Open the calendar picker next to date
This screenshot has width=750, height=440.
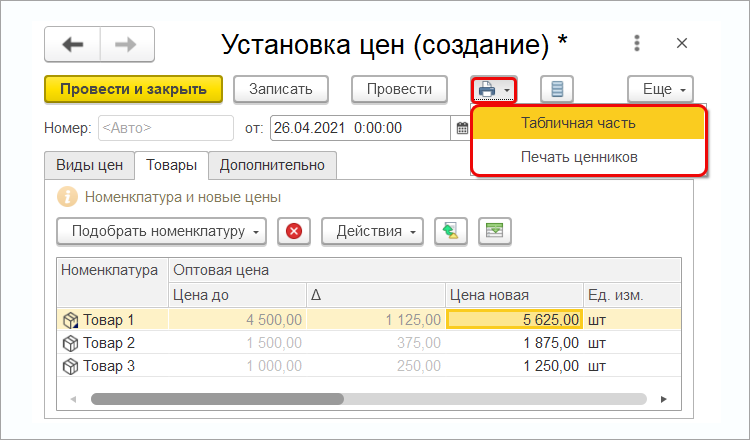(x=462, y=128)
